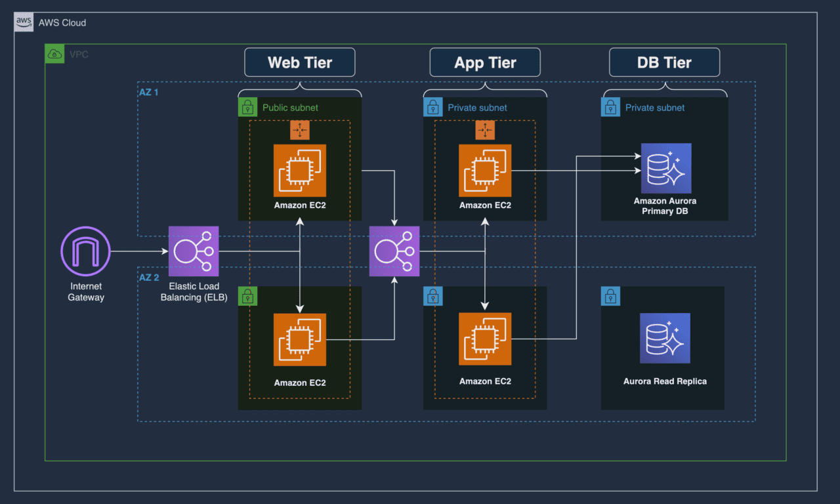Image resolution: width=840 pixels, height=504 pixels.
Task: Click the blue lock icon of App Tier AZ 2 subnet
Action: click(x=432, y=296)
